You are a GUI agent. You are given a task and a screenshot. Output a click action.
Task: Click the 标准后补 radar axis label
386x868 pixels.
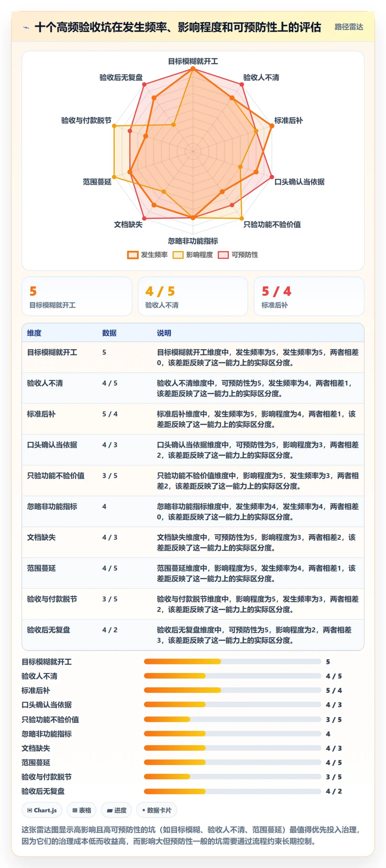pos(288,120)
